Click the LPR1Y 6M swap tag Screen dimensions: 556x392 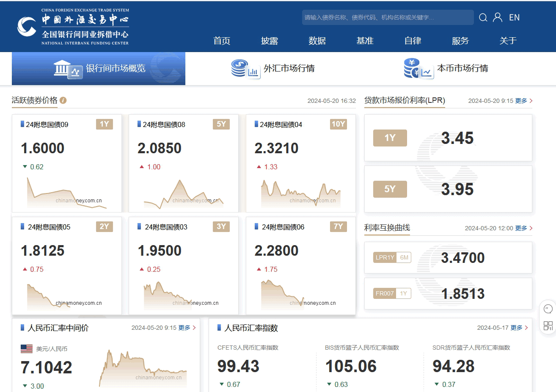click(x=392, y=257)
